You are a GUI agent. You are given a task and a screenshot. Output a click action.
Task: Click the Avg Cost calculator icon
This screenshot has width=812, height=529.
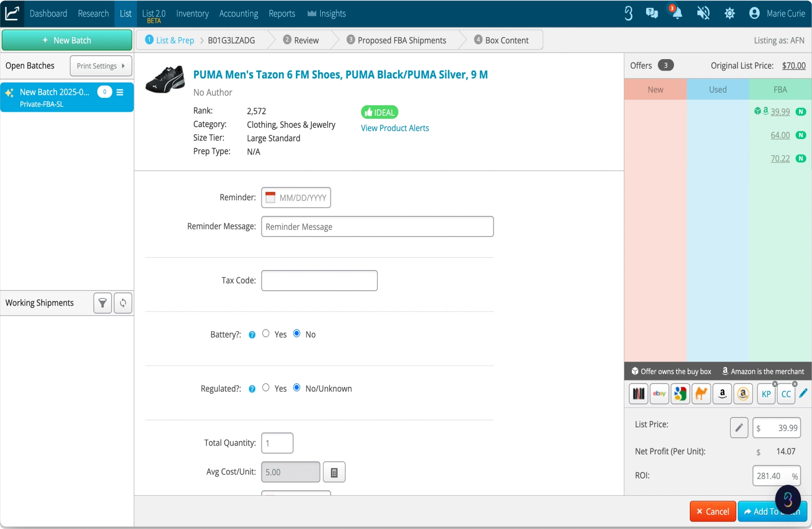point(334,472)
